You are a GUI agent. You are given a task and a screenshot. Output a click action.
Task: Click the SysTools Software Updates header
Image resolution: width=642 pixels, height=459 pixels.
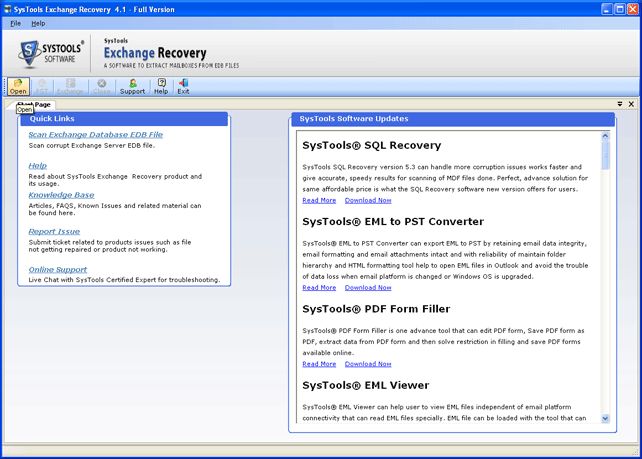pyautogui.click(x=453, y=119)
